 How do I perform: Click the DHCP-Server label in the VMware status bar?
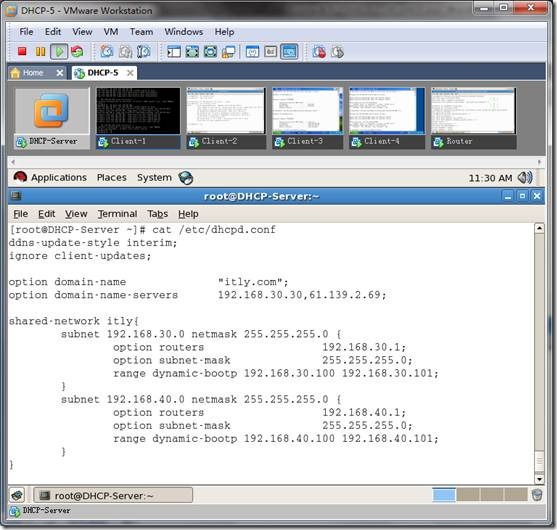point(47,510)
